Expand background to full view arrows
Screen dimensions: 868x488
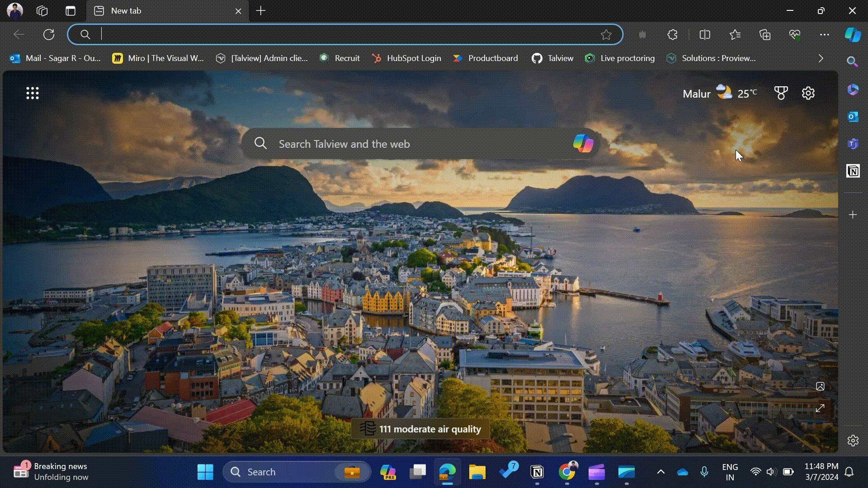click(820, 408)
